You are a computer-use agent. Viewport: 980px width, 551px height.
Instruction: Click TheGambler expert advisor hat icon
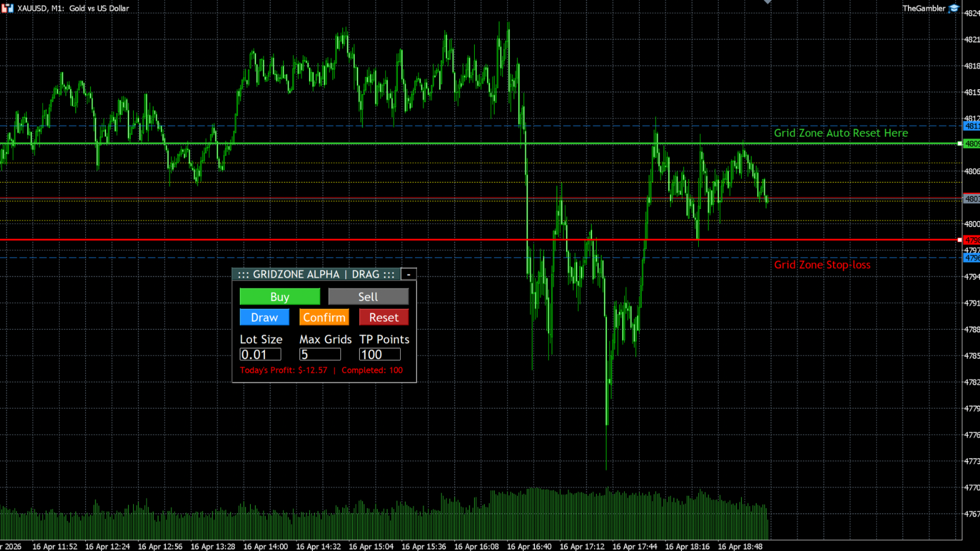(x=953, y=8)
